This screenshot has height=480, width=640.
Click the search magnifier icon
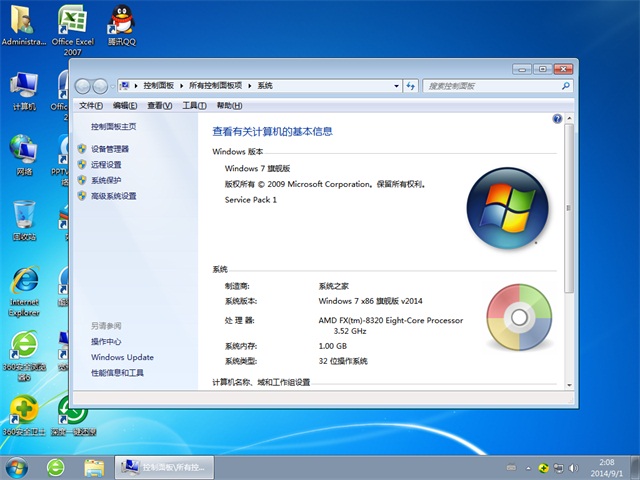[x=566, y=86]
